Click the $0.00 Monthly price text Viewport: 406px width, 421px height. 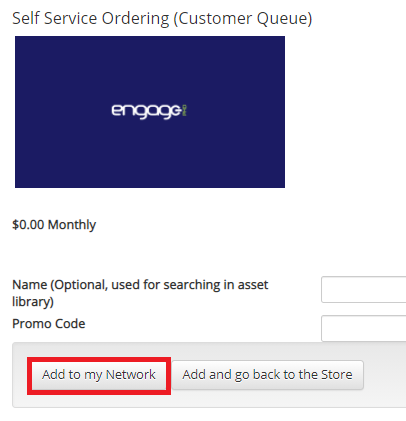pos(54,225)
